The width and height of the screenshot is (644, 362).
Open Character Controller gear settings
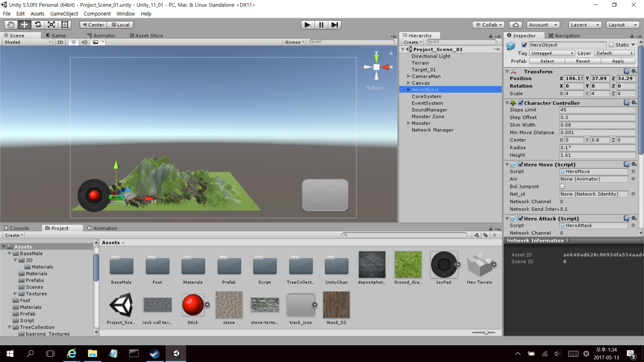[x=634, y=103]
